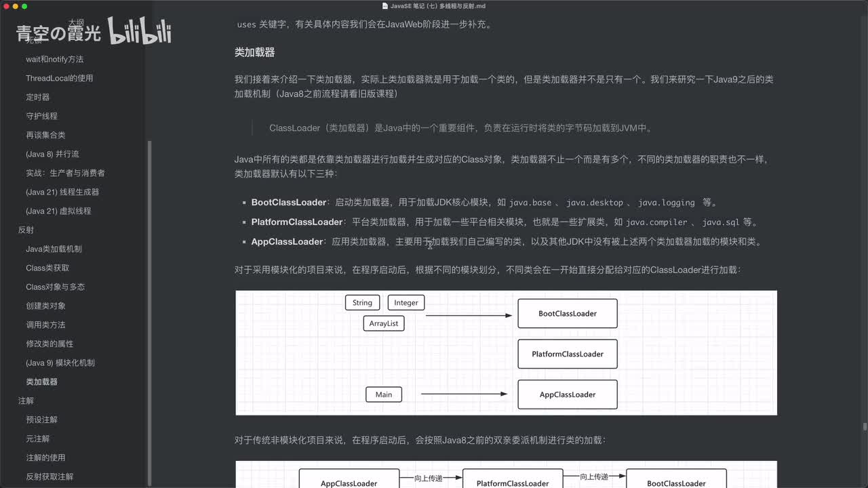The width and height of the screenshot is (868, 488).
Task: Select '(Java 8) 并行流' in the outline
Action: pos(52,154)
